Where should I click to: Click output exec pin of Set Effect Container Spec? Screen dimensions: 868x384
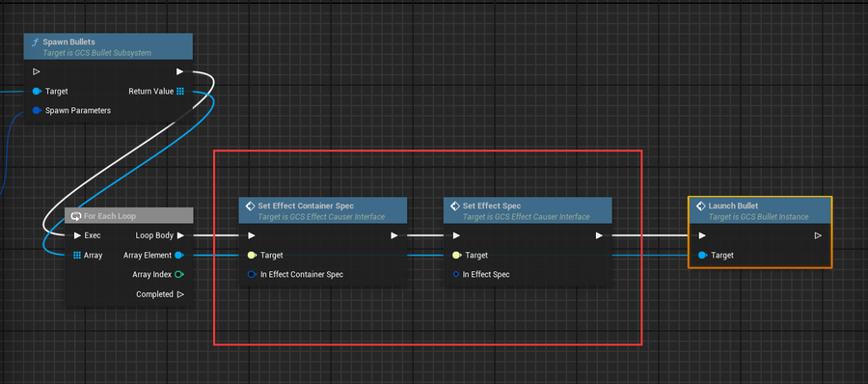pyautogui.click(x=394, y=235)
